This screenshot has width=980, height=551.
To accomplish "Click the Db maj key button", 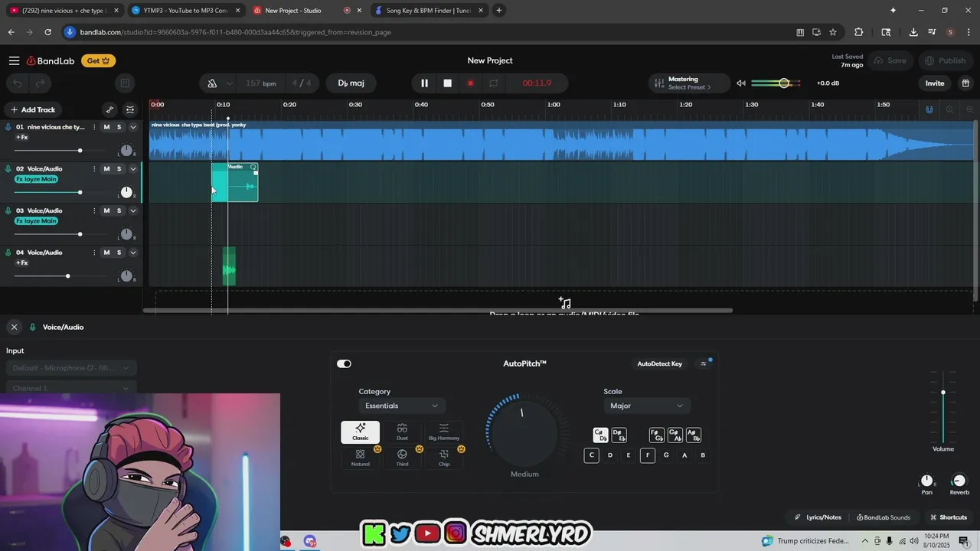I will pyautogui.click(x=351, y=83).
